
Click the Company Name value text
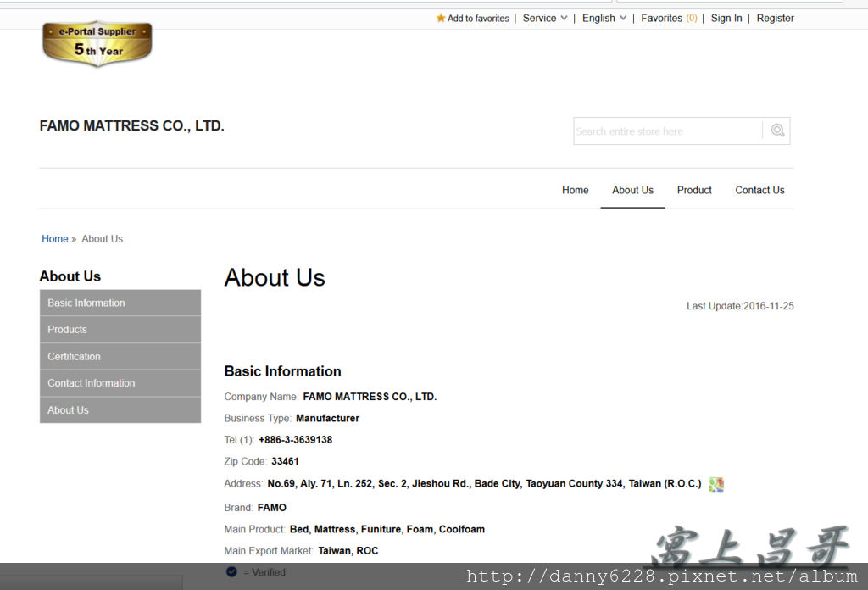pyautogui.click(x=370, y=396)
